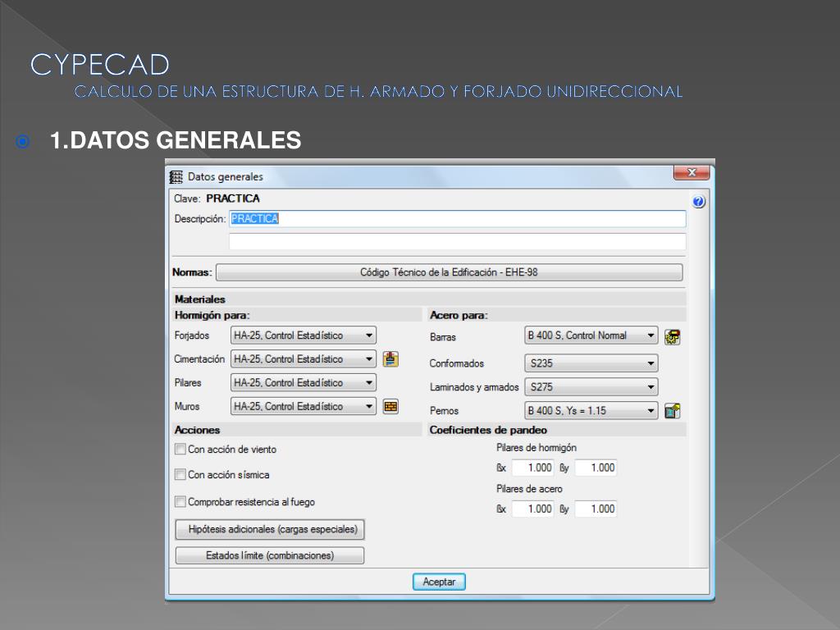Open the Pernos steel dropdown

(x=591, y=411)
